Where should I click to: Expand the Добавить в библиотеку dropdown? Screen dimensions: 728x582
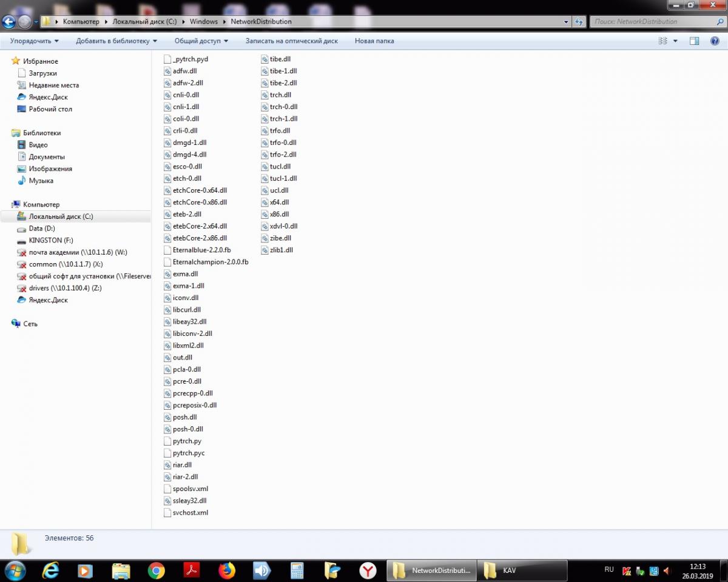[x=116, y=41]
